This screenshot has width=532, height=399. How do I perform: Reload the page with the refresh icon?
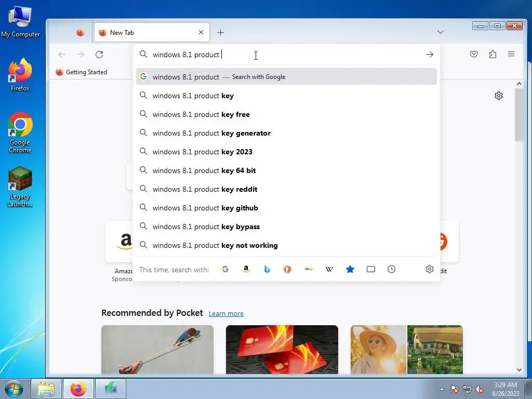(99, 54)
